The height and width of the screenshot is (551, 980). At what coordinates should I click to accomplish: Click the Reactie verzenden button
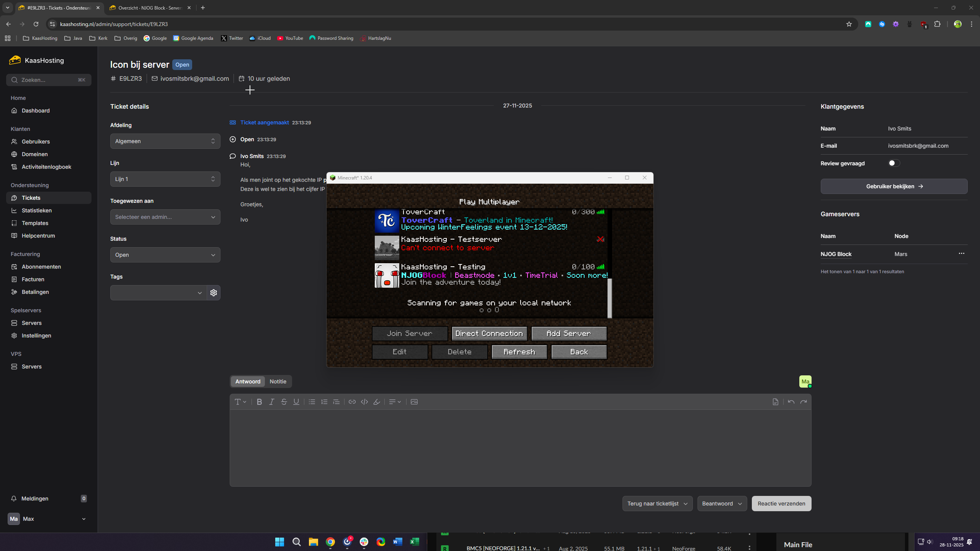(781, 504)
